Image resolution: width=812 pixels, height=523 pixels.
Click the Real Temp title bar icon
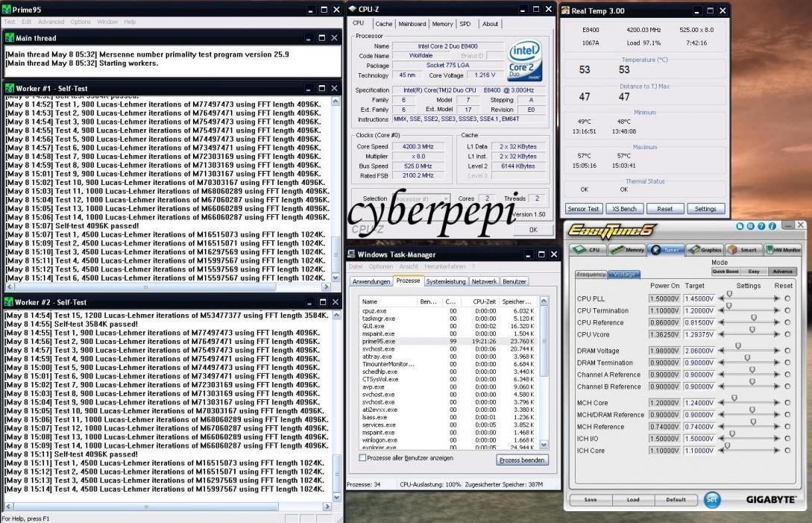tap(565, 10)
